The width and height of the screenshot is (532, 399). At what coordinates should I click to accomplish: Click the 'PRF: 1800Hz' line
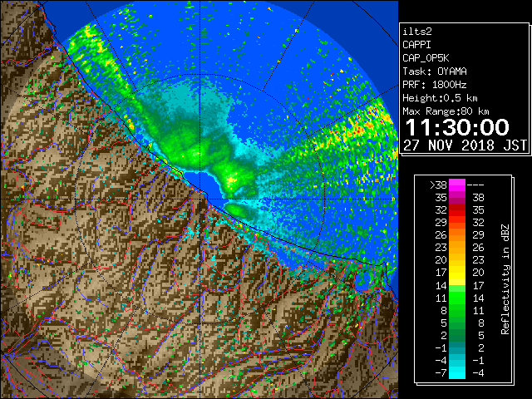click(x=435, y=85)
